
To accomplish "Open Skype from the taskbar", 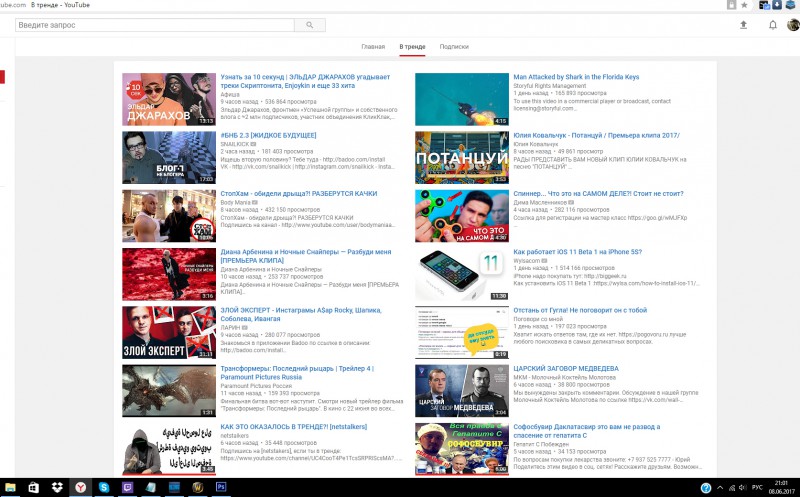I will click(104, 487).
